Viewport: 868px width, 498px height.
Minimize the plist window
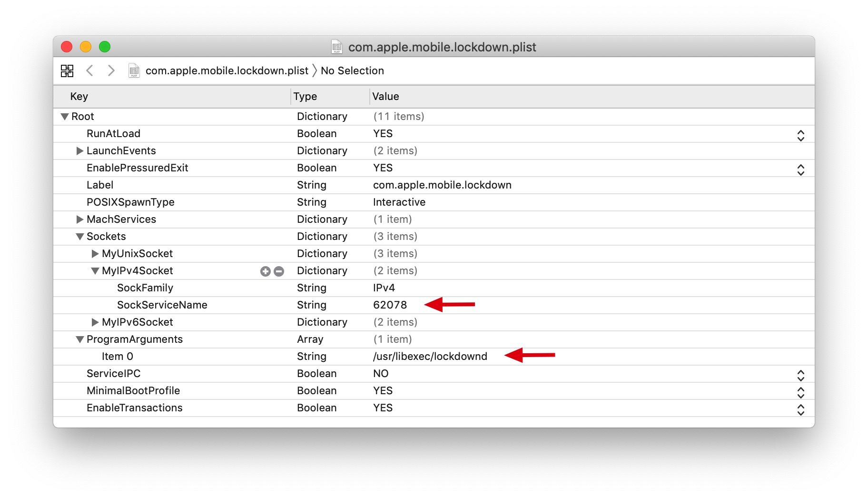click(x=86, y=47)
